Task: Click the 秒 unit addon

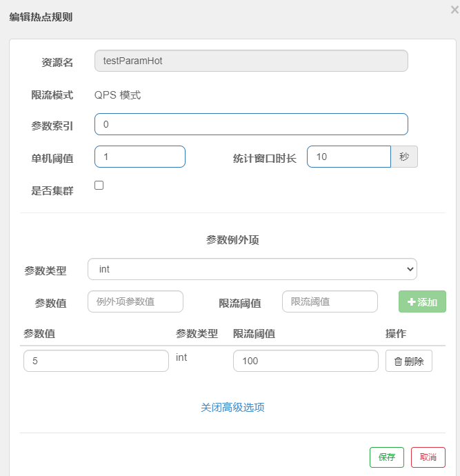Action: point(404,157)
